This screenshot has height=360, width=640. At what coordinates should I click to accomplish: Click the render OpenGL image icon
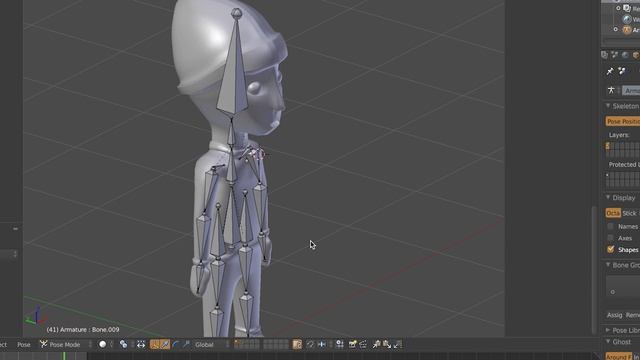pos(353,344)
